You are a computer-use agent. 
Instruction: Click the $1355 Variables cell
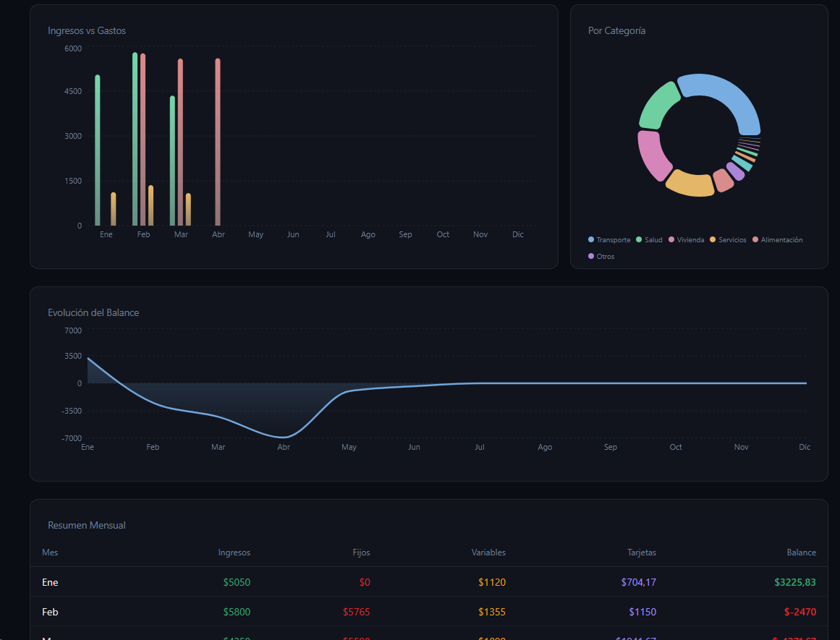coord(492,612)
